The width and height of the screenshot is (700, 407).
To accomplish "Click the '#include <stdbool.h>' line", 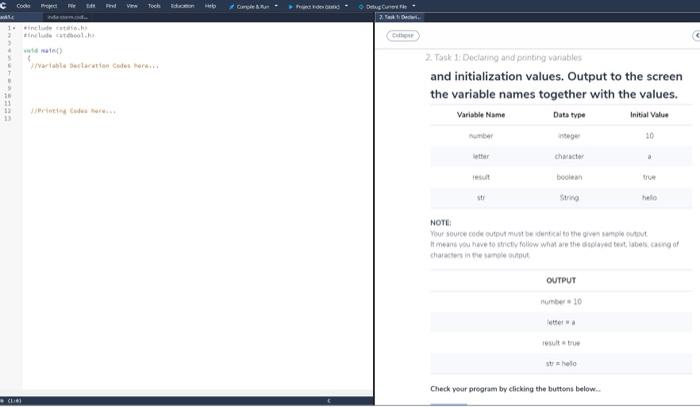I will click(59, 35).
